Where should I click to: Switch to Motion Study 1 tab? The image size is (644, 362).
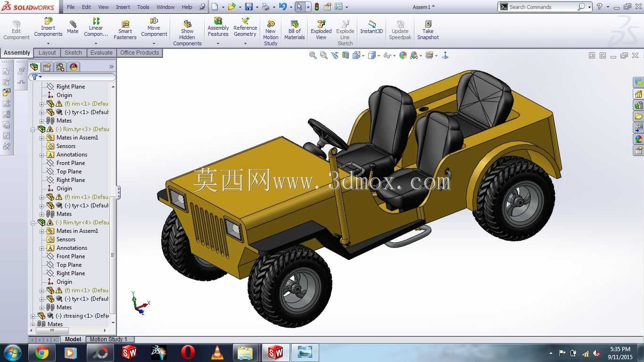point(108,339)
